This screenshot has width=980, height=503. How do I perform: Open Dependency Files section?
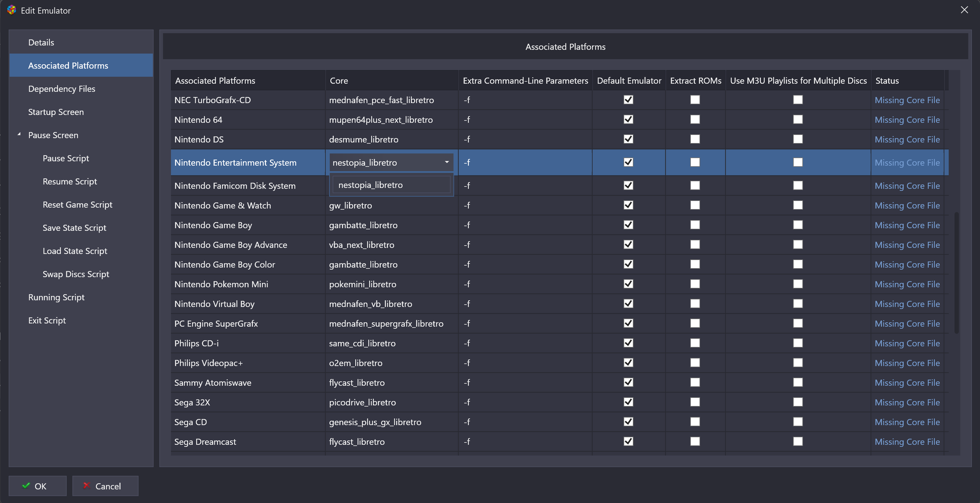(x=81, y=89)
